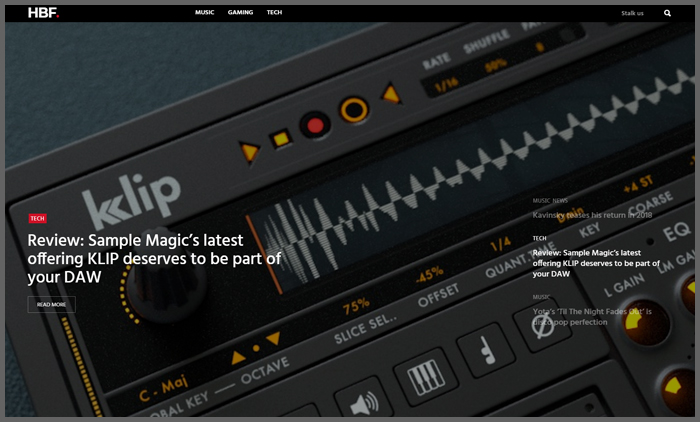Open the search magnifier icon
Image resolution: width=700 pixels, height=422 pixels.
click(667, 13)
